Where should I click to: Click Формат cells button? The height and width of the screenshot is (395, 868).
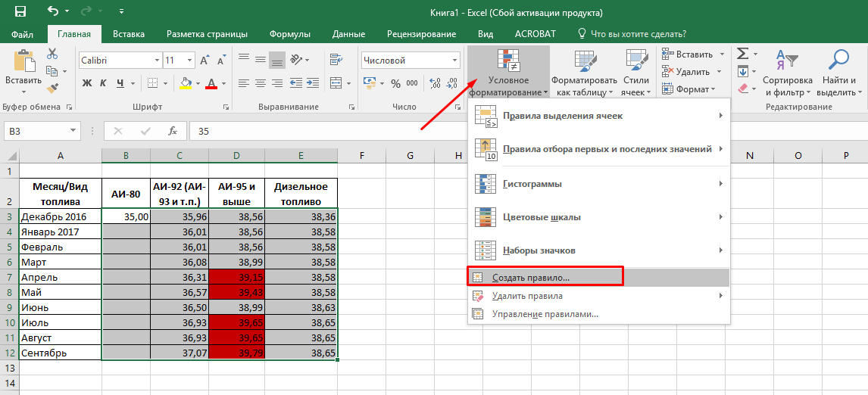689,89
